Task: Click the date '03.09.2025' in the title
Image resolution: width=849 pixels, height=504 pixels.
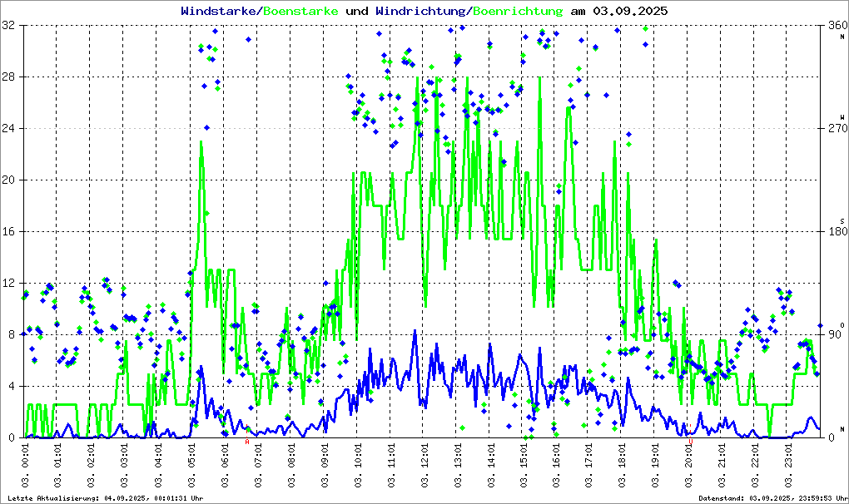Action: pos(630,11)
